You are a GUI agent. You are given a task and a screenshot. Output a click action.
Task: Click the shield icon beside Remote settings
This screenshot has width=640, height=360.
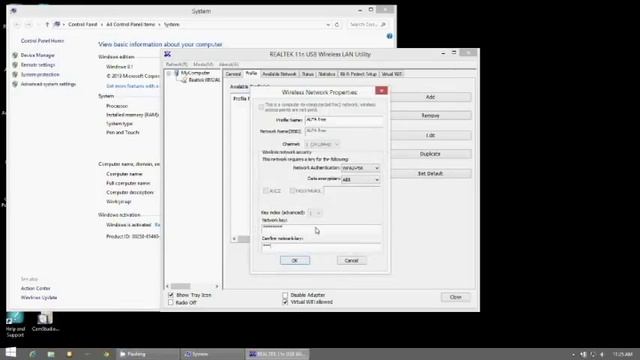point(15,65)
